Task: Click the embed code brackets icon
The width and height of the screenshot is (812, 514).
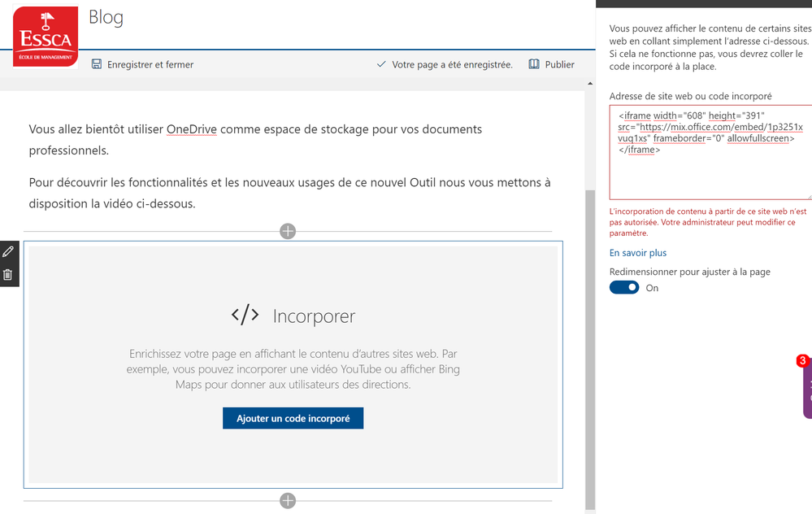Action: (x=245, y=315)
